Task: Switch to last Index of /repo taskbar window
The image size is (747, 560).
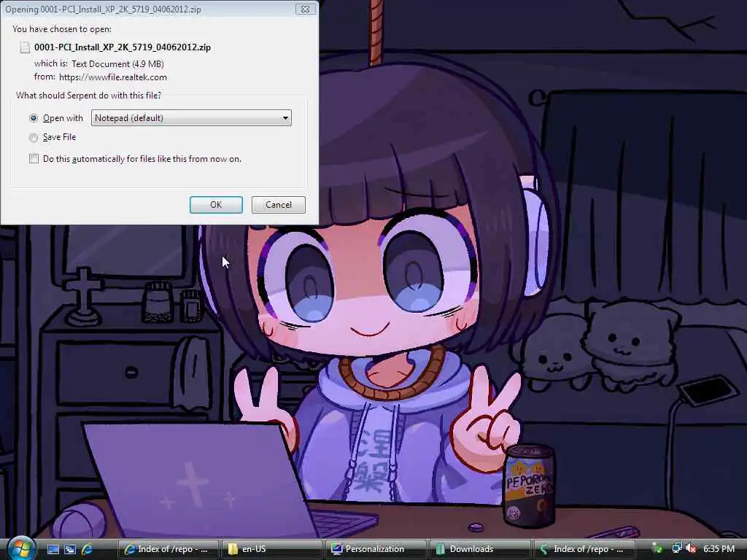Action: click(584, 549)
